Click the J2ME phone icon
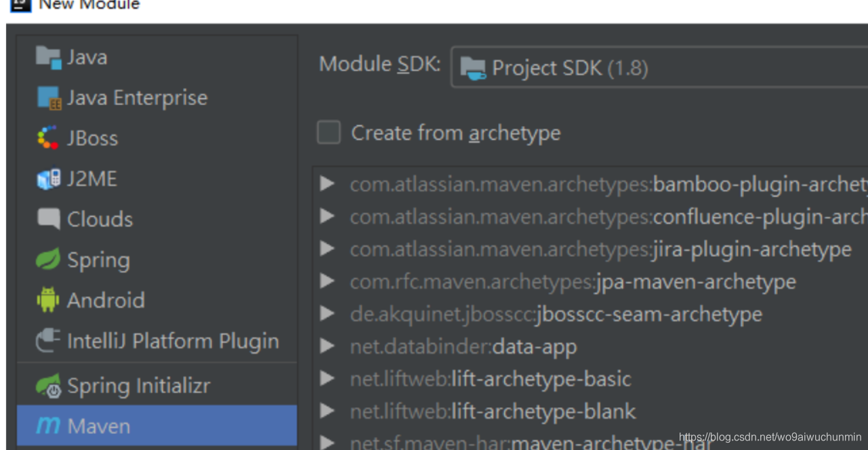 (x=48, y=179)
